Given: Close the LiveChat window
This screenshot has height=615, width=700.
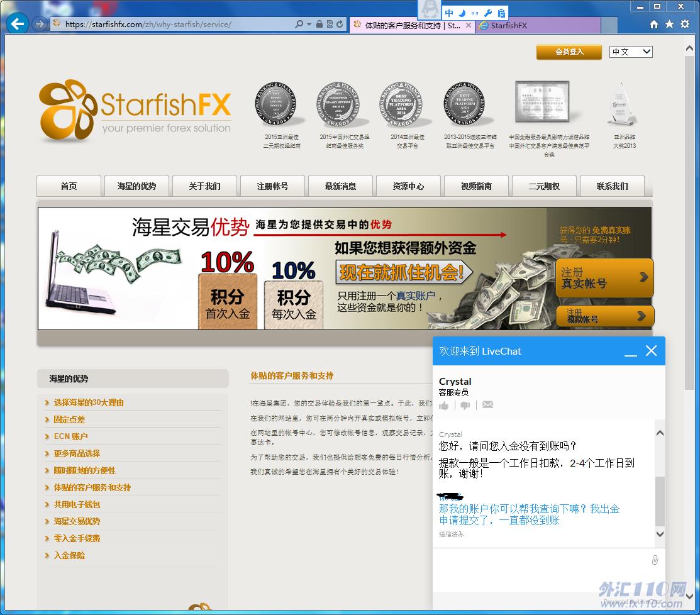Looking at the screenshot, I should (x=652, y=351).
